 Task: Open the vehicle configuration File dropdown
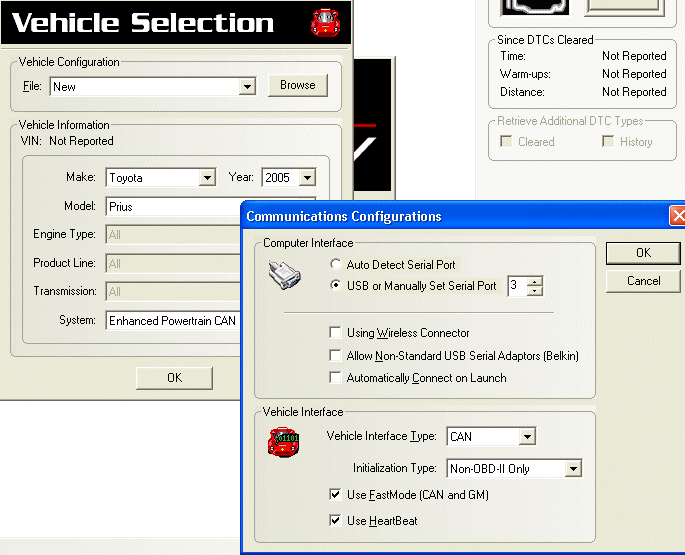247,87
